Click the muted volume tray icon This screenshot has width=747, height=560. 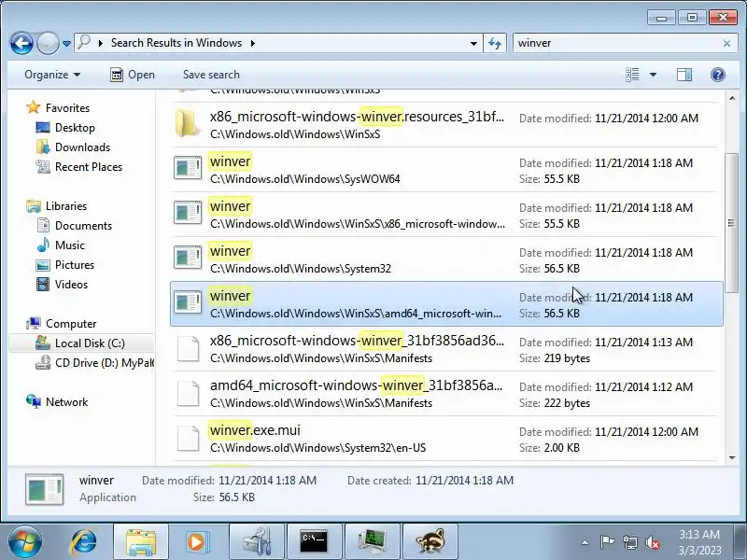(x=652, y=542)
